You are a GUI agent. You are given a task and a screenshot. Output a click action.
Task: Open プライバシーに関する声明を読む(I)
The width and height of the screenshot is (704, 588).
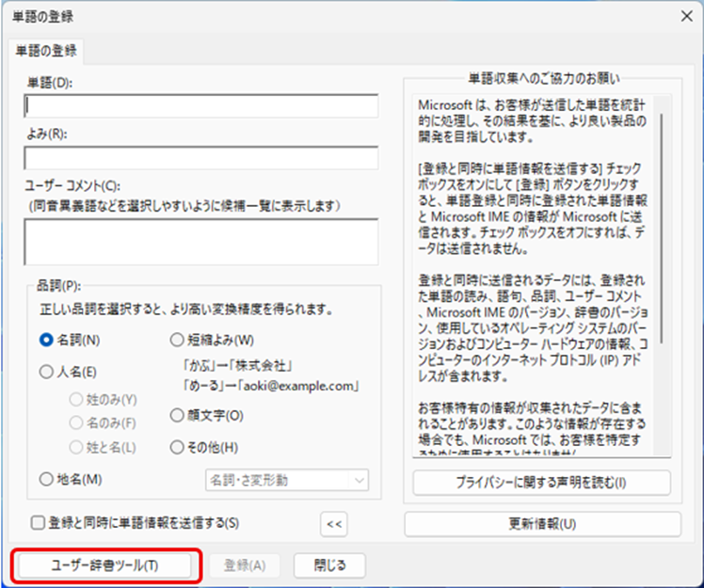tap(541, 483)
